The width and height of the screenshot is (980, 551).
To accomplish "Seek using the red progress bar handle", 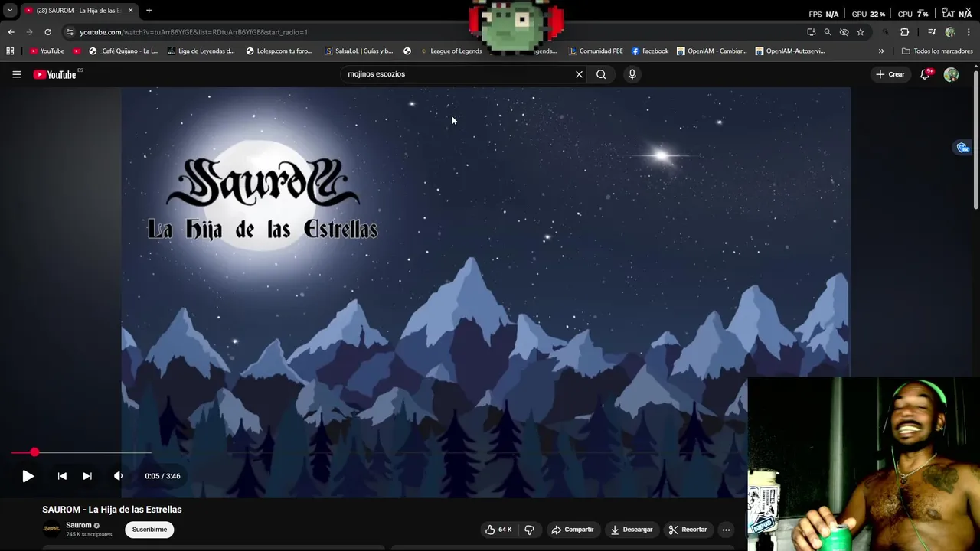I will click(x=34, y=452).
